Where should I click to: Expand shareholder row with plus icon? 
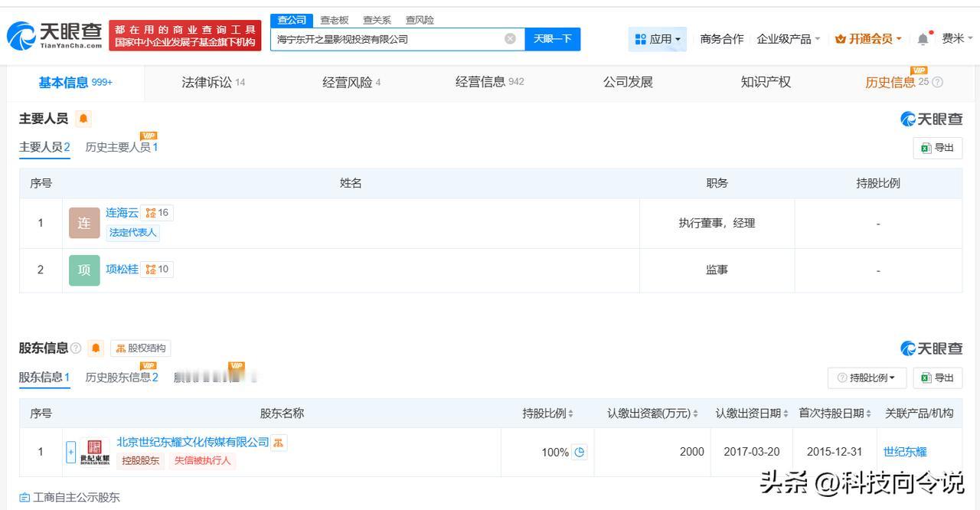click(71, 452)
